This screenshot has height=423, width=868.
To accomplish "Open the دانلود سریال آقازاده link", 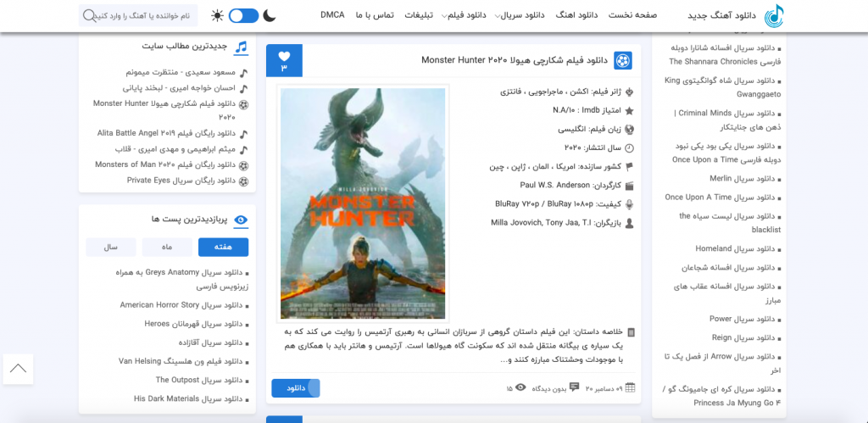I will pyautogui.click(x=210, y=342).
